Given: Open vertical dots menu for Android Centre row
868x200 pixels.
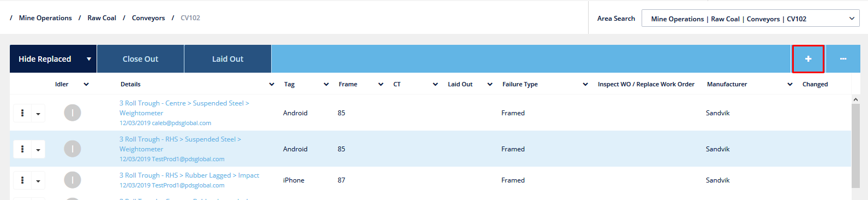Looking at the screenshot, I should click(22, 113).
